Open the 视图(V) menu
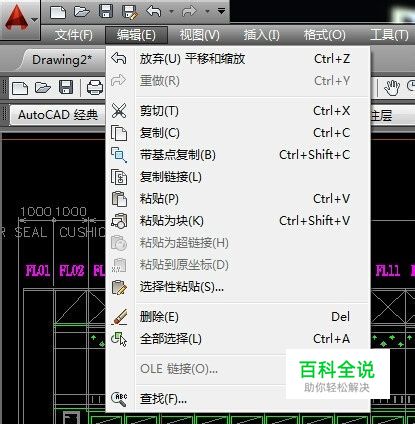 pos(199,35)
